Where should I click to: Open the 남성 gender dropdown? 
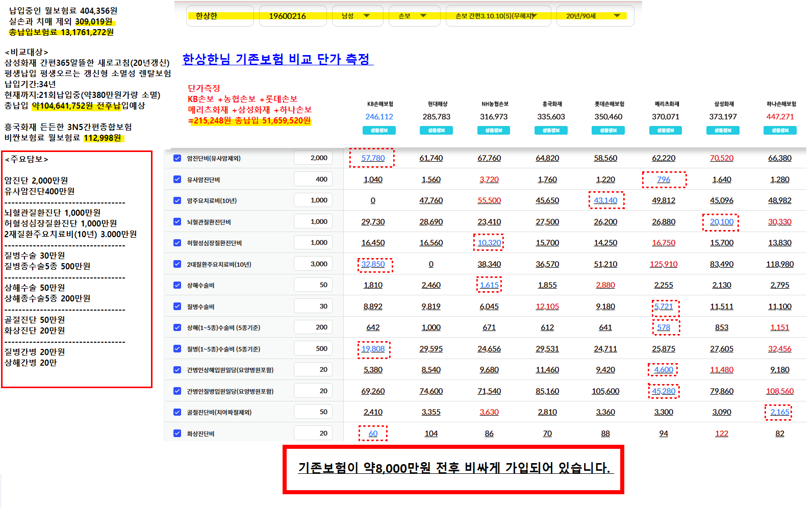[358, 16]
